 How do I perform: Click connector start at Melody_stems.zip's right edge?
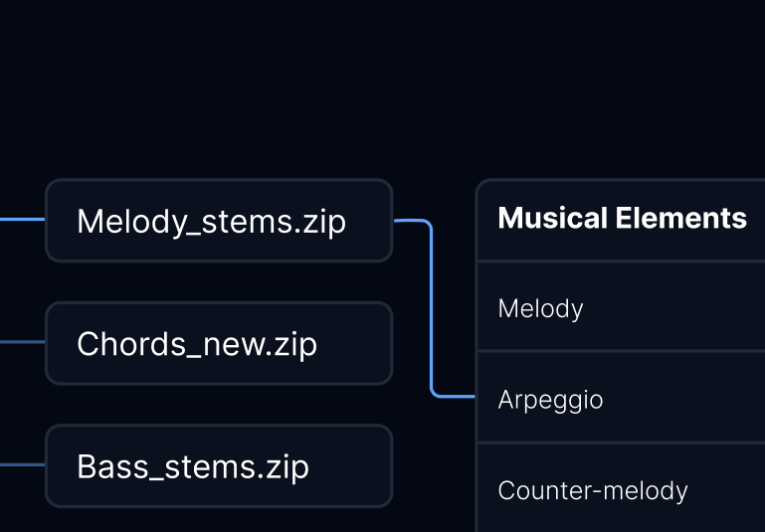[x=398, y=221]
